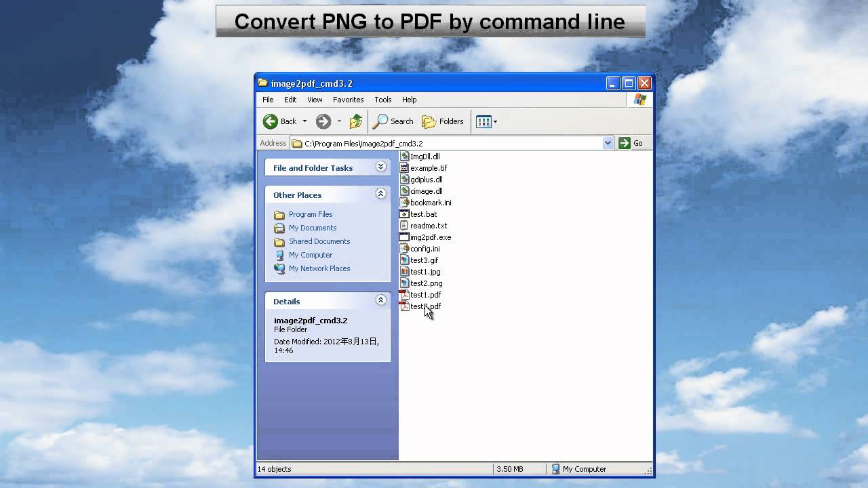Click the Program Files folder icon in Other Places
This screenshot has height=488, width=868.
point(279,214)
